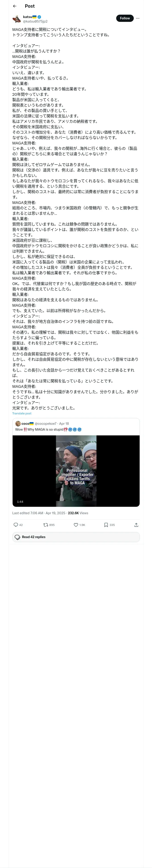Click Translate post link
The image size is (152, 868).
(22, 413)
